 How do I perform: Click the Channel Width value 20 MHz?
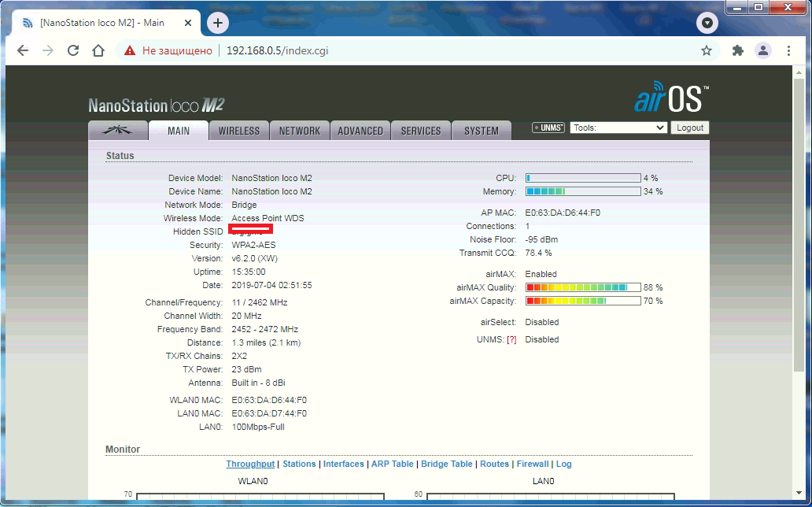point(246,316)
